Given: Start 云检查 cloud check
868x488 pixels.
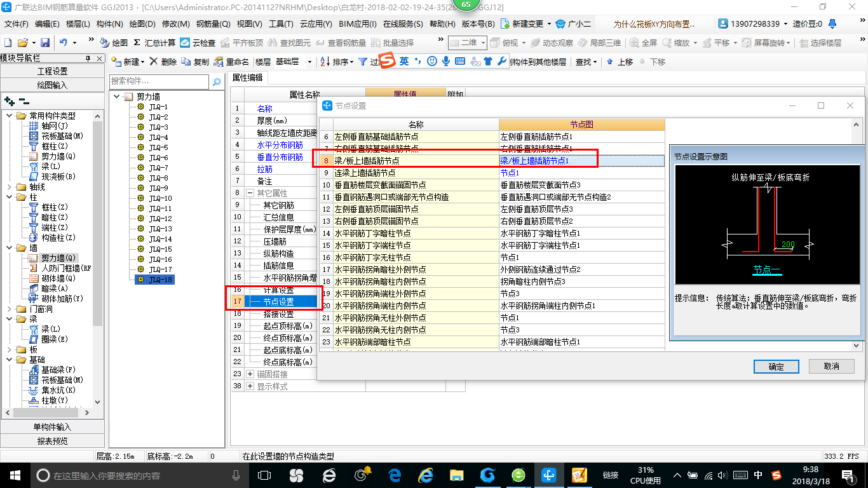Looking at the screenshot, I should point(198,43).
